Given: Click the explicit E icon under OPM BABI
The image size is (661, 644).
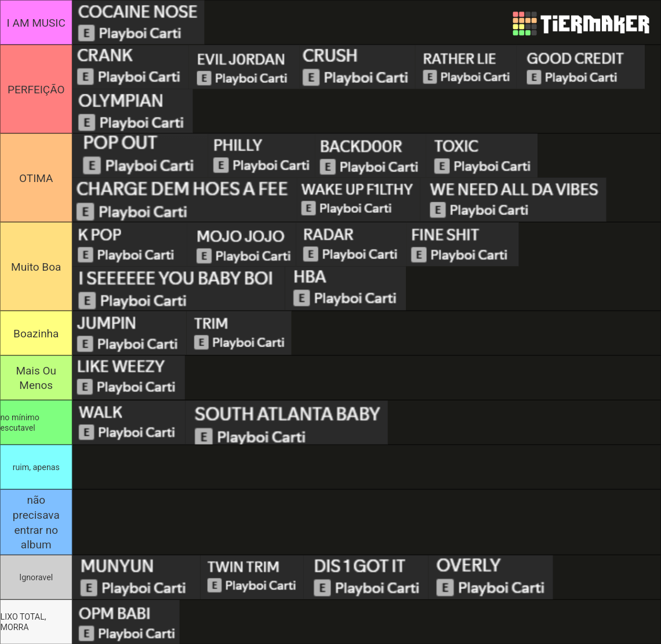Looking at the screenshot, I should pyautogui.click(x=86, y=633).
